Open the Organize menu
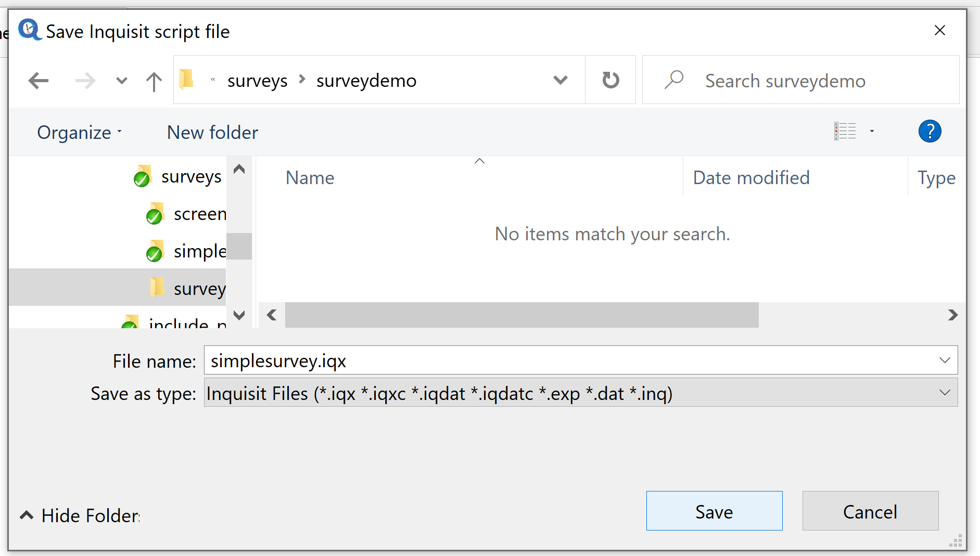Image resolution: width=980 pixels, height=556 pixels. pos(79,132)
